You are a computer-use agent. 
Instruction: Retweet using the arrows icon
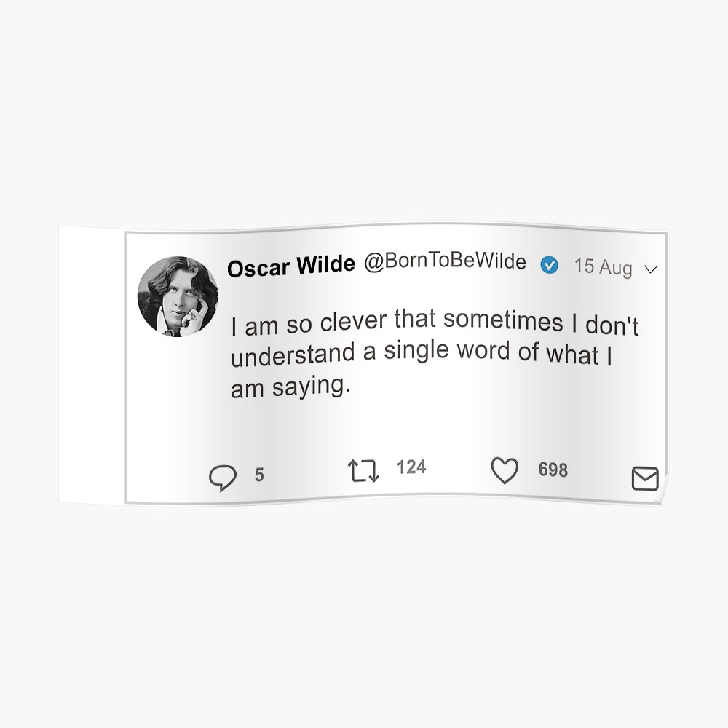tap(363, 471)
